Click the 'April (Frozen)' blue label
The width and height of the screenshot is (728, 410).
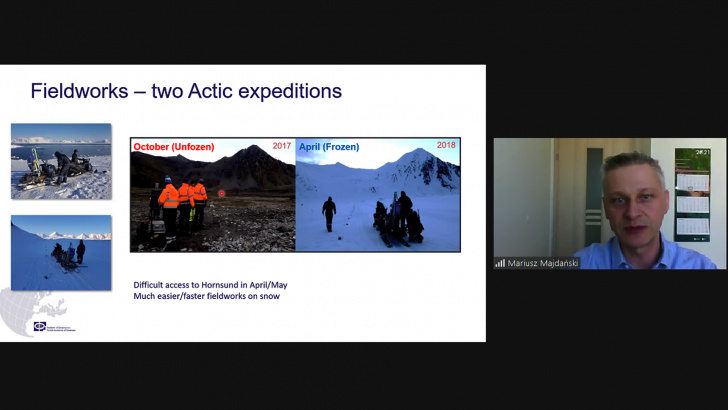point(328,147)
